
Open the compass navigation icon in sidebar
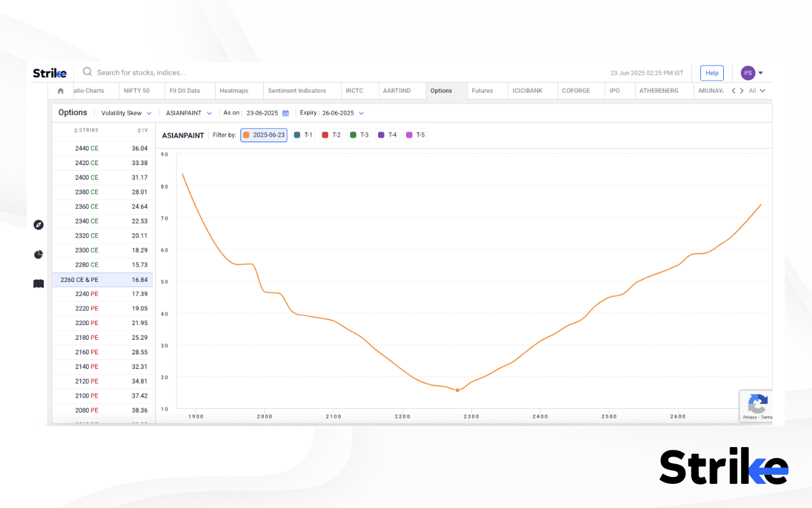point(38,225)
